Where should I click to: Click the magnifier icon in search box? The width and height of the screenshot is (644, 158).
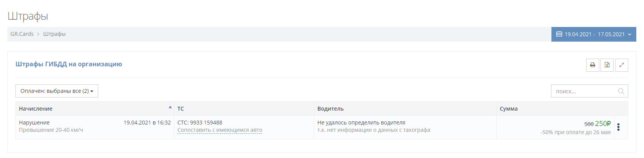tap(621, 91)
